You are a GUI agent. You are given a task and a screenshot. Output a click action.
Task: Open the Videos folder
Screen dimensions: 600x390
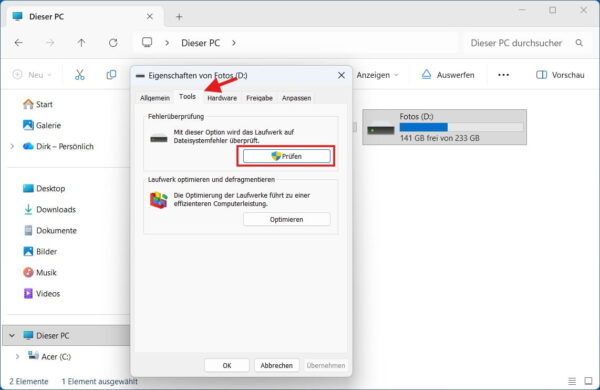tap(42, 294)
